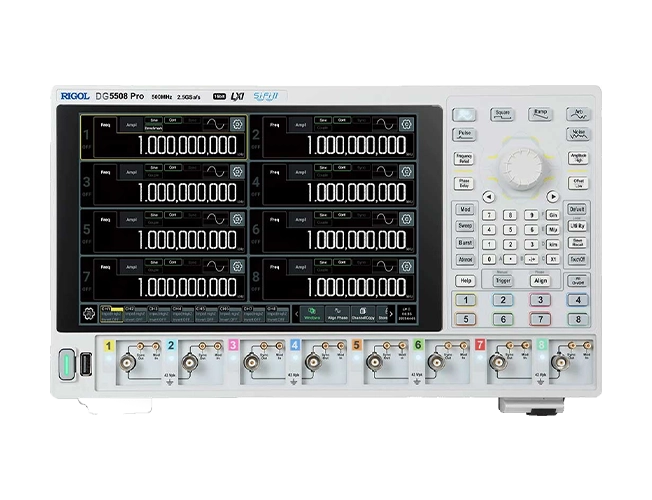This screenshot has width=652, height=500.
Task: Push the Ramp waveform key
Action: tap(540, 114)
